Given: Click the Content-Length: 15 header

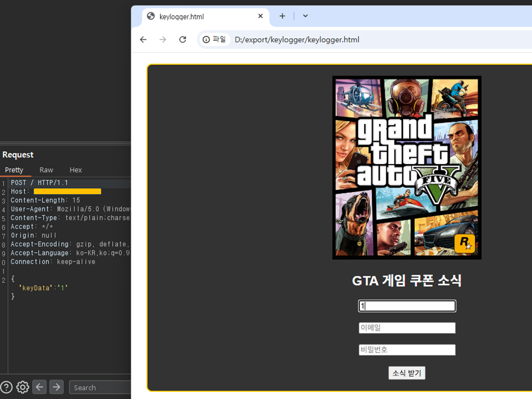Looking at the screenshot, I should (x=45, y=200).
